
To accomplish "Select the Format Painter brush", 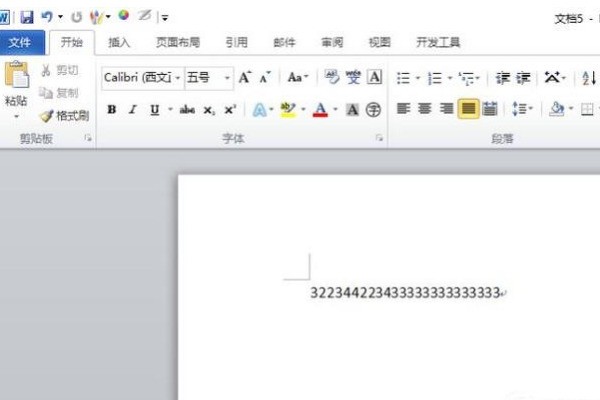I will (65, 115).
